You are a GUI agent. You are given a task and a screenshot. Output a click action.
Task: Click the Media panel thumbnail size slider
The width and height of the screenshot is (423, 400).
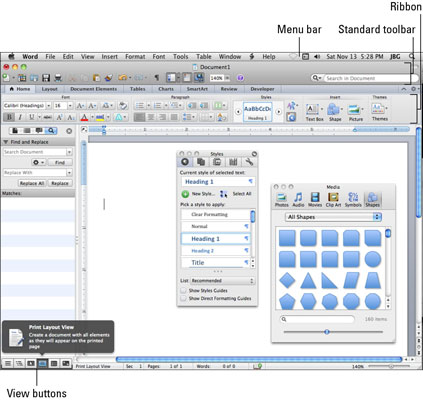[333, 332]
